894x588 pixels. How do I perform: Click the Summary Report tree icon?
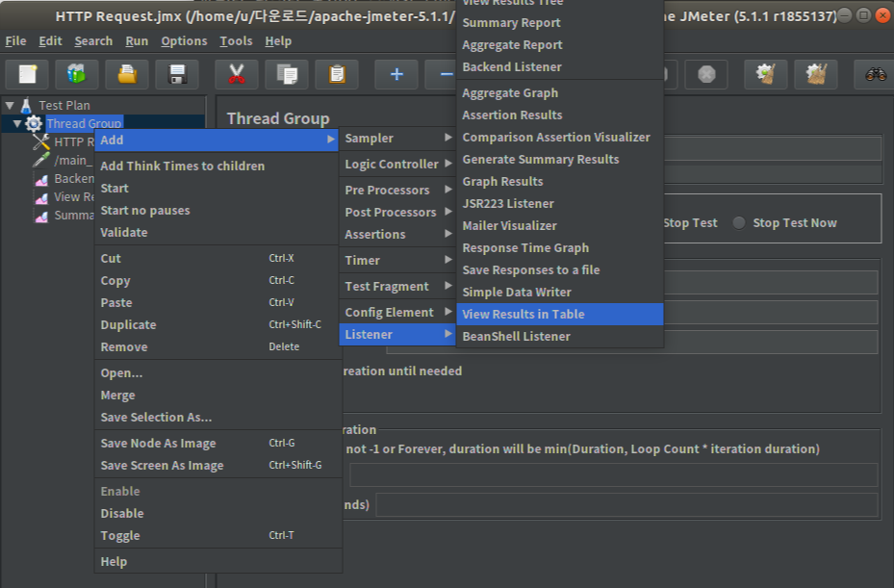(41, 217)
